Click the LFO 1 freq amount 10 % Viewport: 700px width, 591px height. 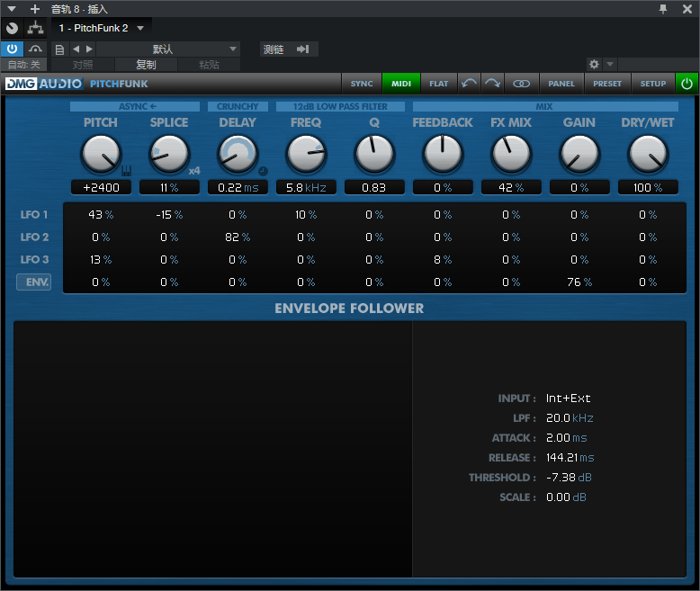pos(306,215)
